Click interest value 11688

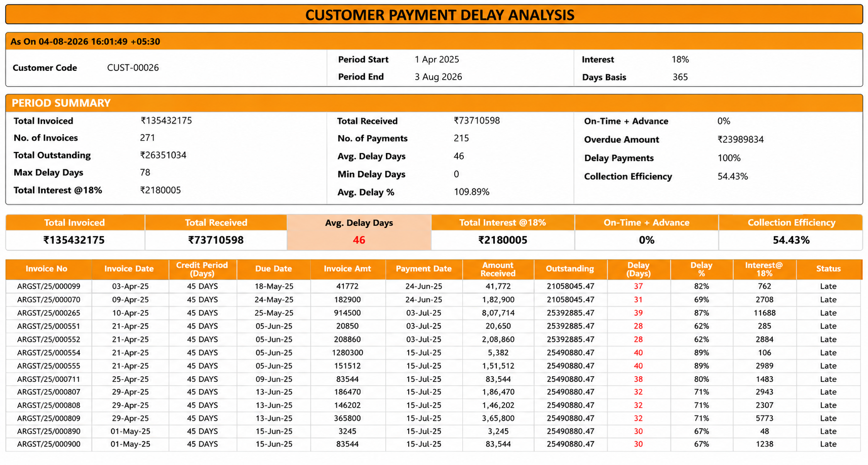(x=764, y=313)
